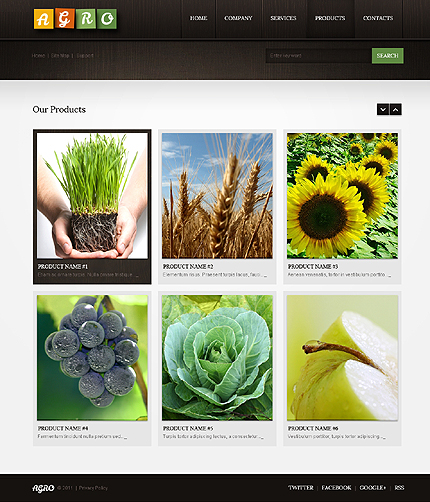
Task: View the grapes product image
Action: [92, 357]
